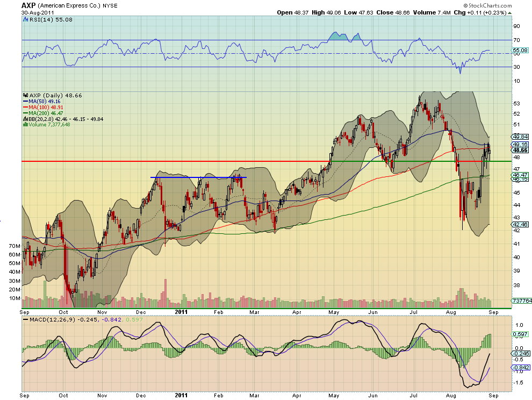Click the 'AXP (Daily) 48.66' legend label

click(56, 95)
